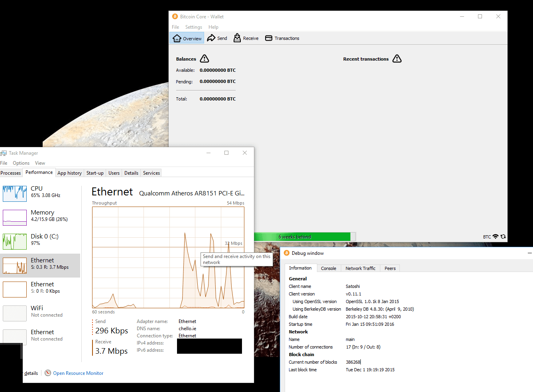533x392 pixels.
Task: Open the Overview home icon in Bitcoin Core
Action: (x=177, y=38)
